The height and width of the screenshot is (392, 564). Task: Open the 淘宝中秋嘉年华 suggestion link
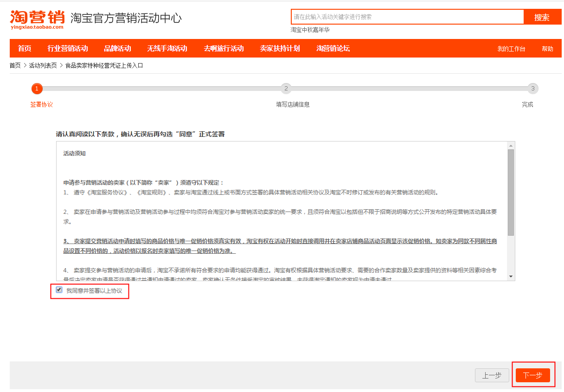point(310,30)
